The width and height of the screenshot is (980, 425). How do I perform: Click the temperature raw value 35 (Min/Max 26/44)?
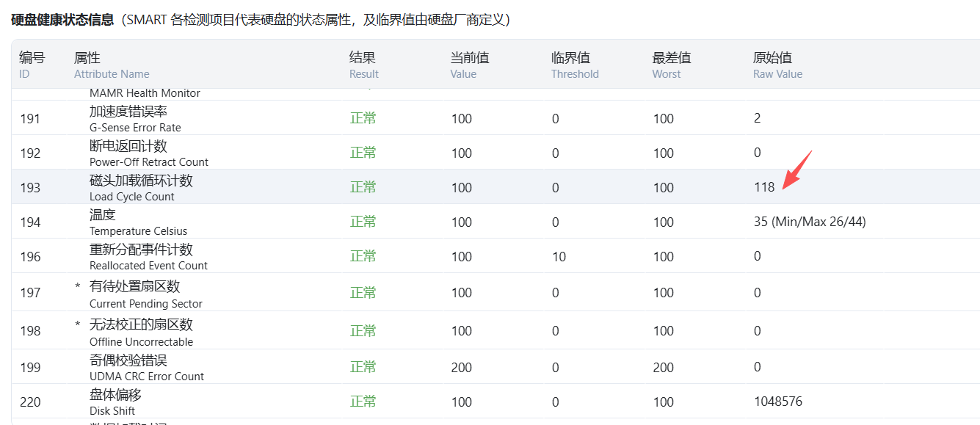[809, 222]
